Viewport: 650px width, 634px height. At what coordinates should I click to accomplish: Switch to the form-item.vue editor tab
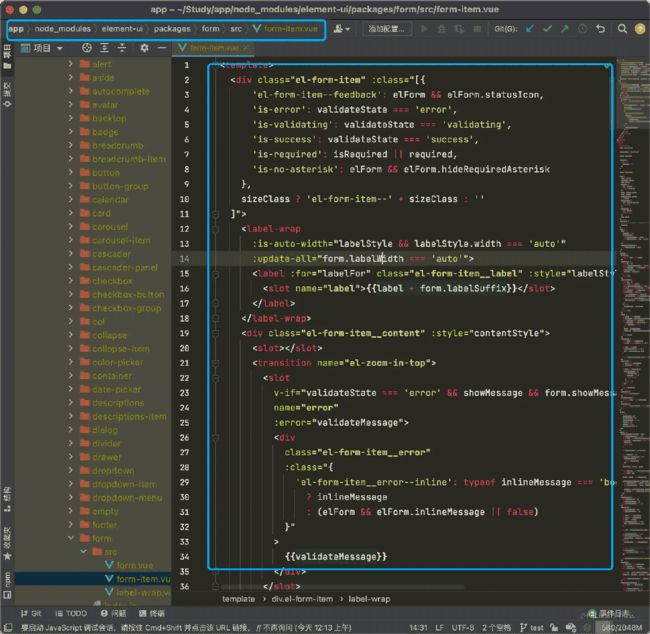211,48
